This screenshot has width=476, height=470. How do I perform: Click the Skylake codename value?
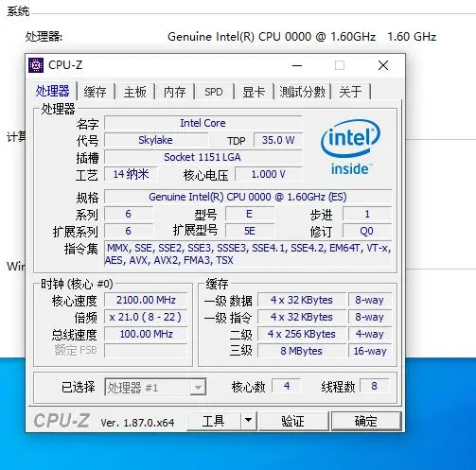click(156, 140)
